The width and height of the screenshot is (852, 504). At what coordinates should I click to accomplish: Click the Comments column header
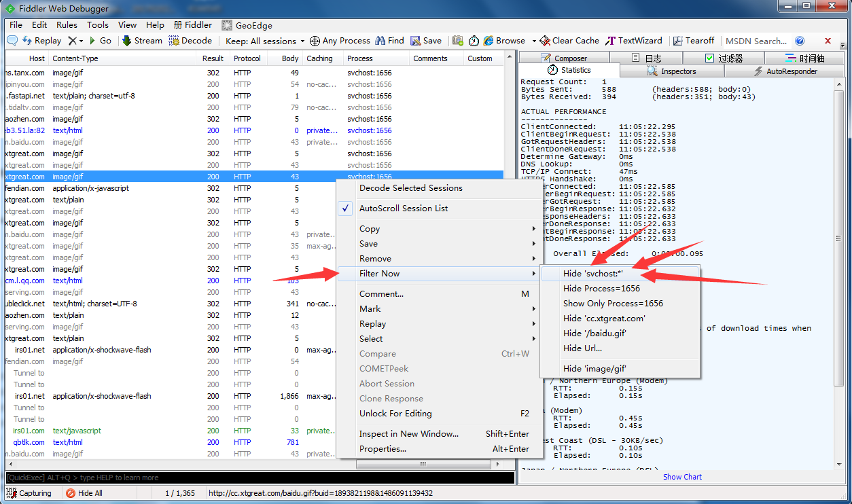coord(438,58)
